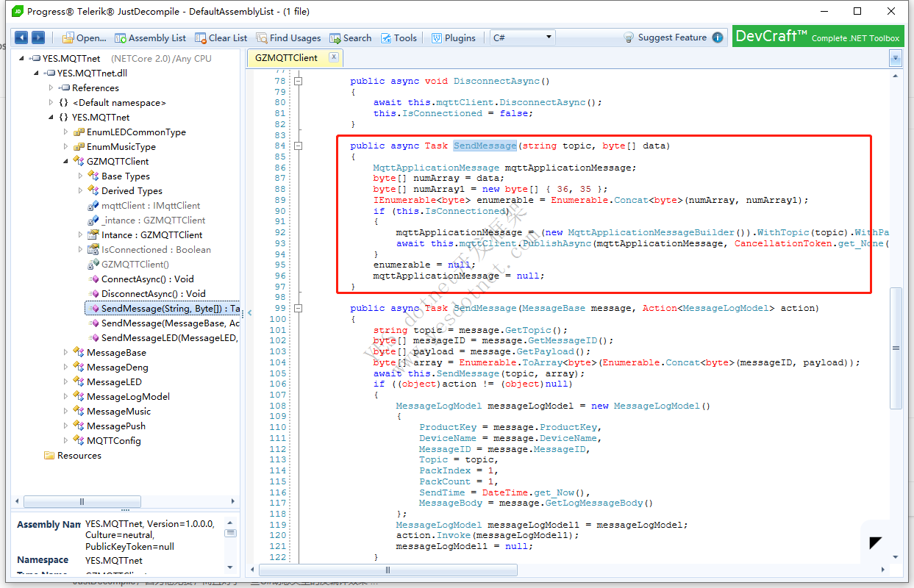Collapse the GZMQTTClient class node
The image size is (914, 588).
coord(66,161)
